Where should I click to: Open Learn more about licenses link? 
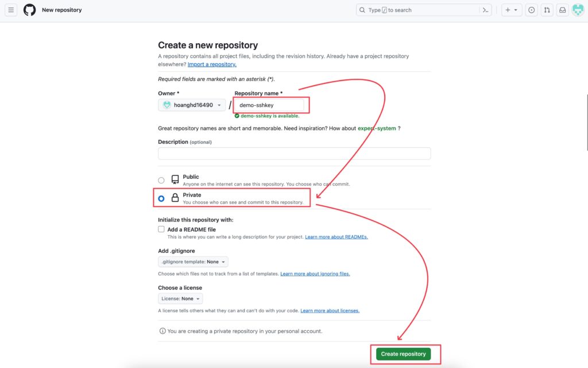(x=330, y=310)
